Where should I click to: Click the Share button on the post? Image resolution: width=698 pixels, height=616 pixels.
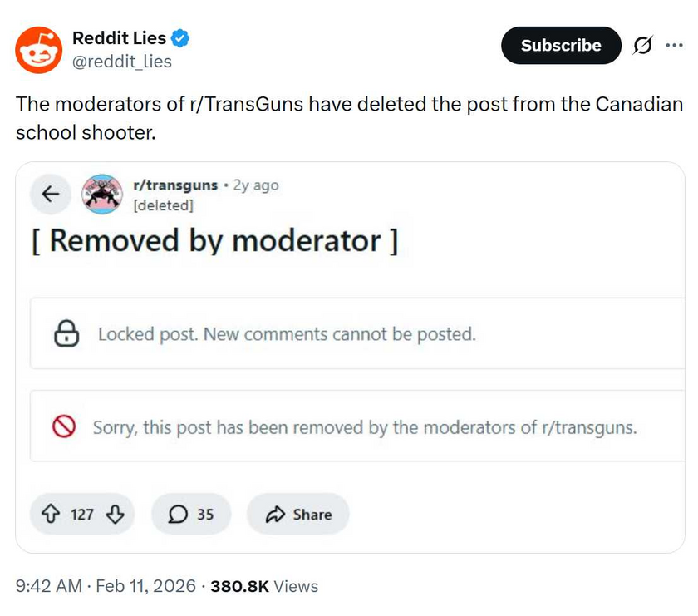pos(298,515)
